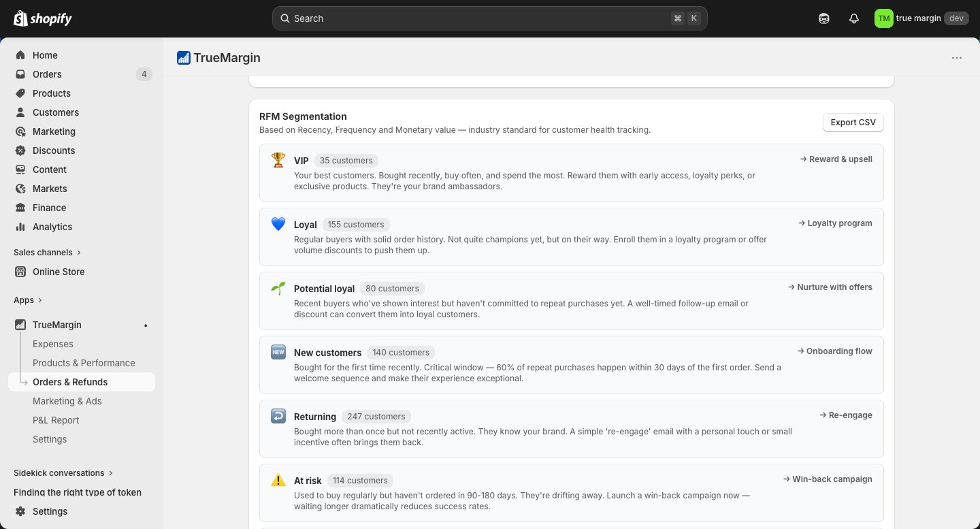Click the Nurture with offers link

click(830, 287)
